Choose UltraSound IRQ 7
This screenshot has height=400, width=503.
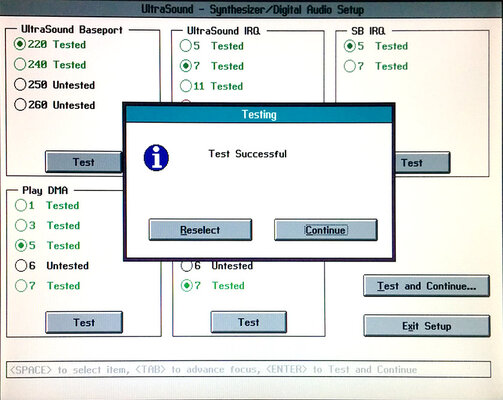212,66
